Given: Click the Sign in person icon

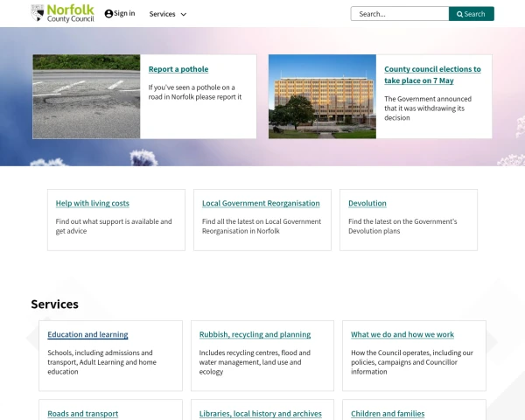Looking at the screenshot, I should (x=108, y=14).
